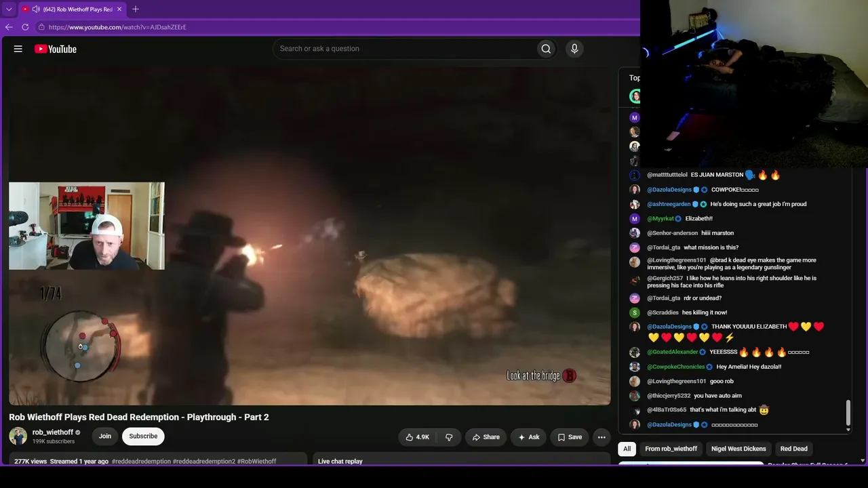
Task: Focus the browser address bar URL
Action: click(x=117, y=27)
